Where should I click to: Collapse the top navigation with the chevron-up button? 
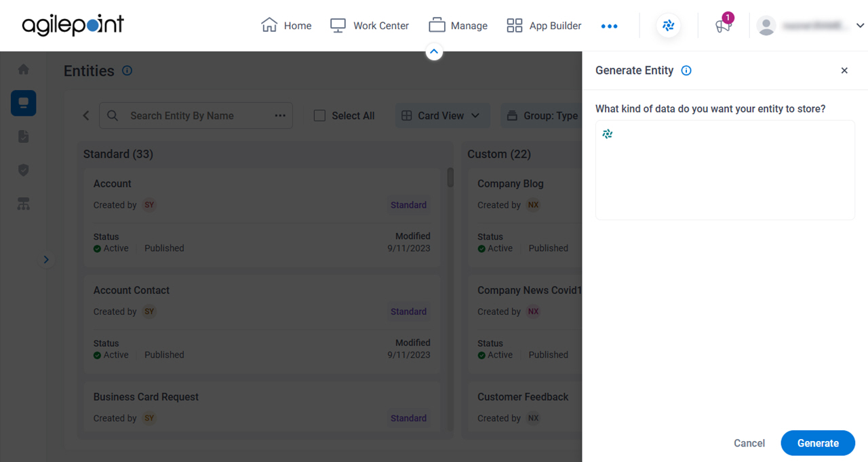coord(434,51)
